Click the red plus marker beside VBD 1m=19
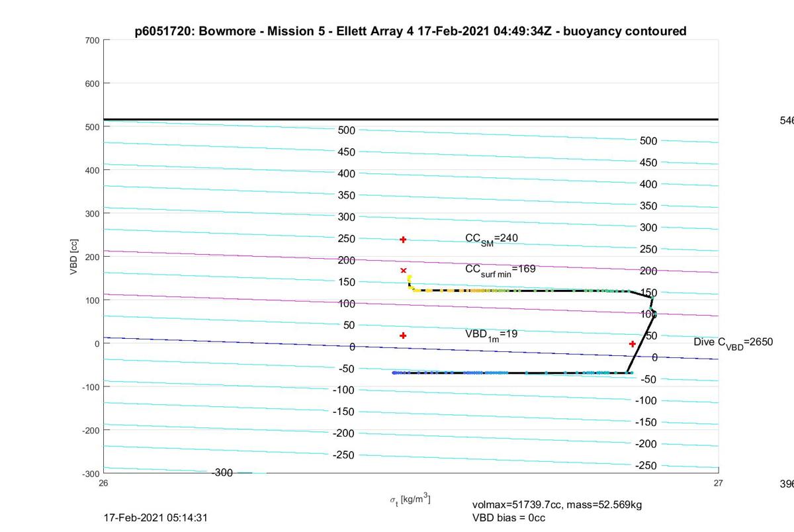The image size is (794, 532). (403, 335)
